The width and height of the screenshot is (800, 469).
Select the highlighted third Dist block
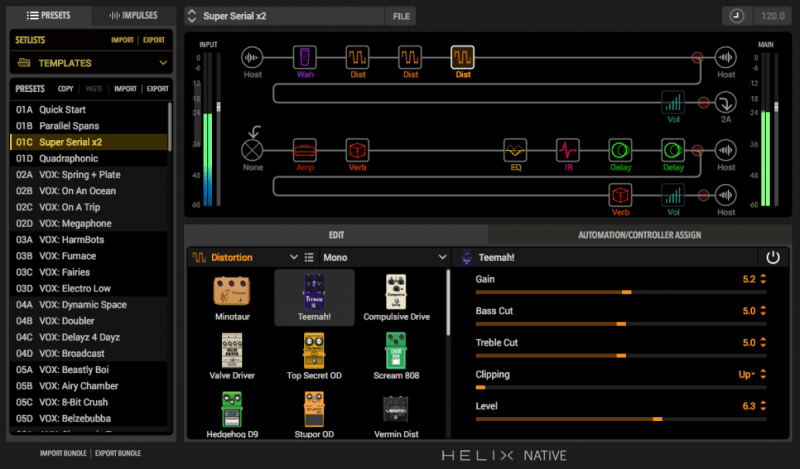tap(463, 57)
